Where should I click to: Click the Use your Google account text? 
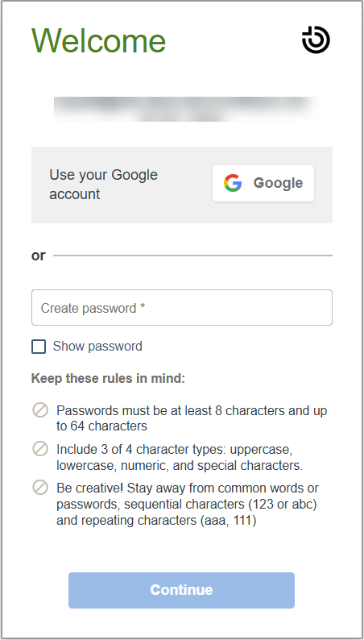104,184
